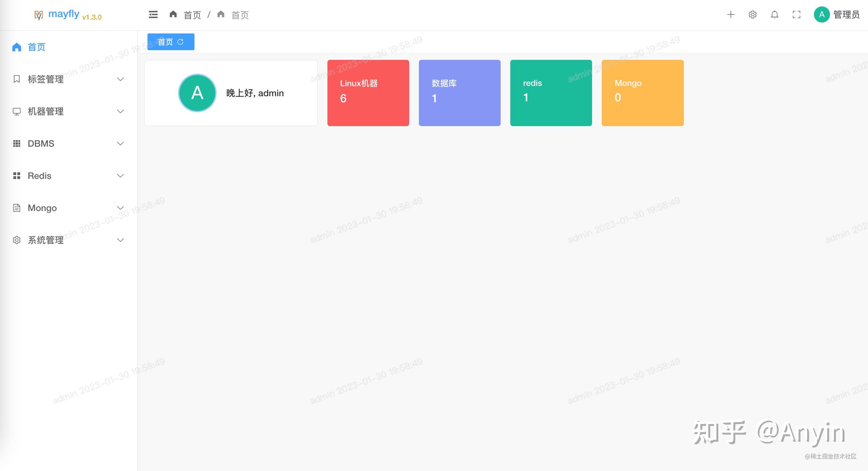Viewport: 868px width, 471px height.
Task: Expand 标签管理 using its chevron
Action: coord(120,79)
